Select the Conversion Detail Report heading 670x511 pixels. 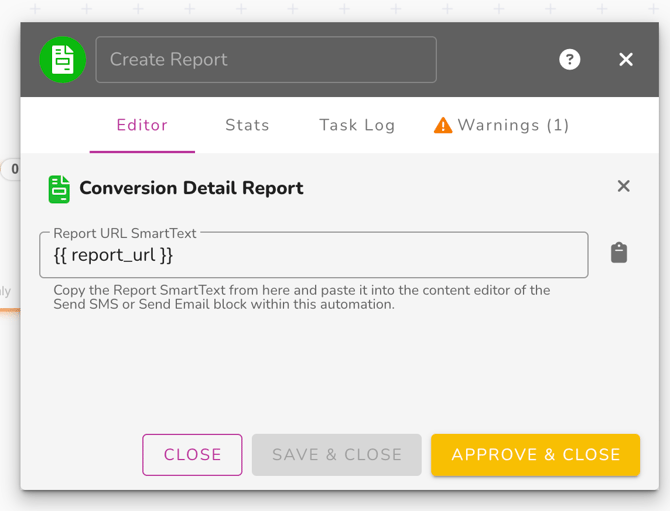pos(191,188)
